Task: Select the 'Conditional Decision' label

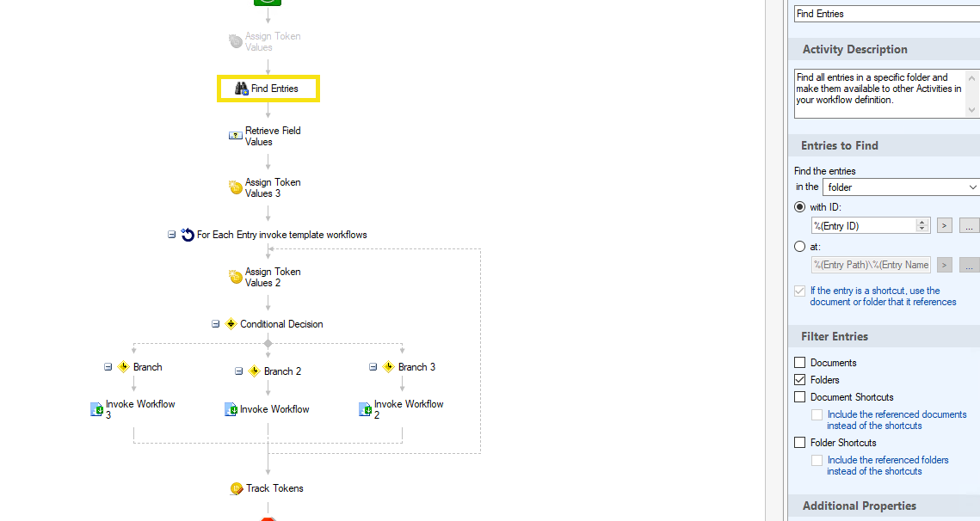Action: [x=281, y=324]
